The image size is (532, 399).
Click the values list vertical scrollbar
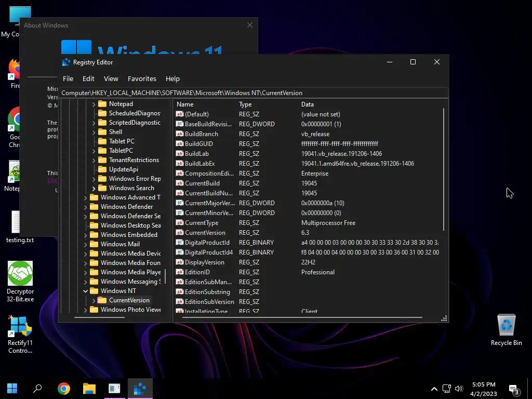tap(444, 169)
